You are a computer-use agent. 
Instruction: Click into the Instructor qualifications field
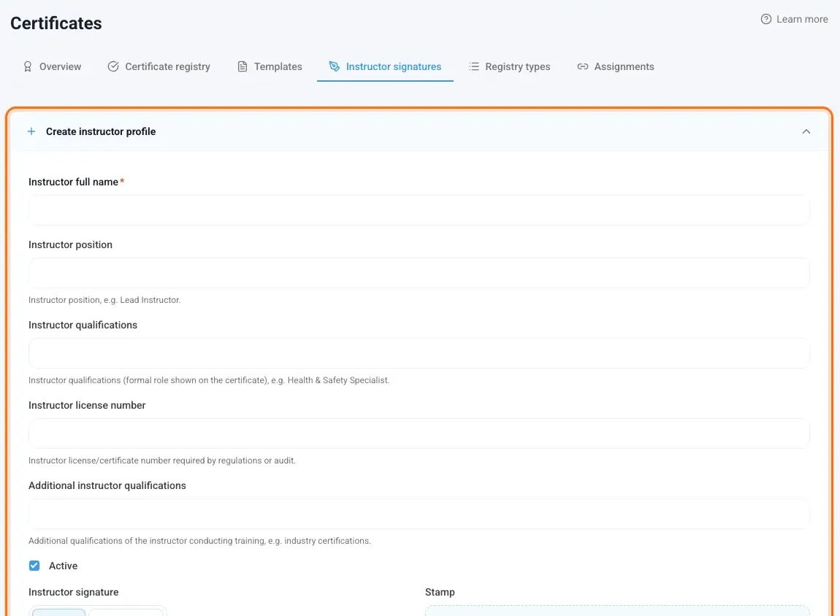[x=419, y=353]
